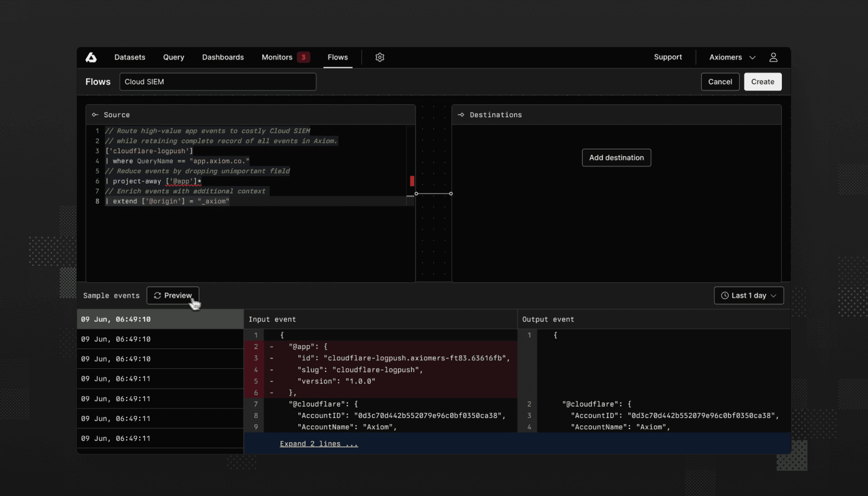The image size is (868, 496).
Task: Open the Support link
Action: pos(668,57)
